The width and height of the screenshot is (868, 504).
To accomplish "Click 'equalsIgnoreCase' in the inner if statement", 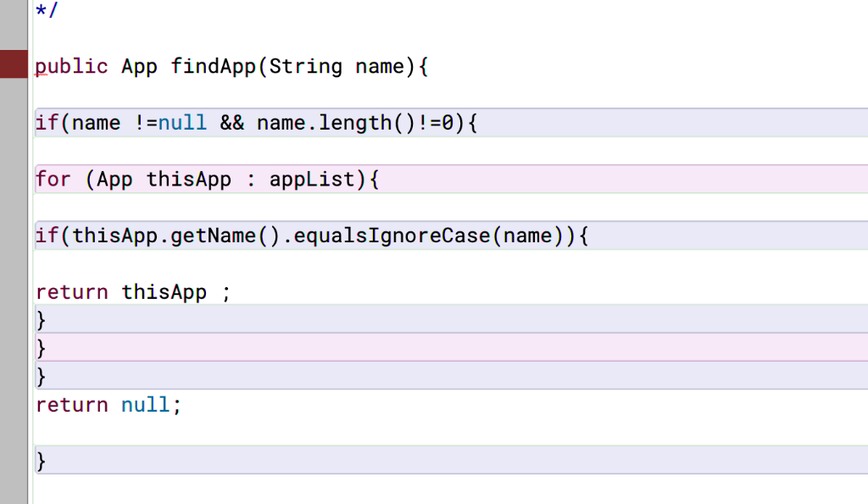I will (x=392, y=235).
